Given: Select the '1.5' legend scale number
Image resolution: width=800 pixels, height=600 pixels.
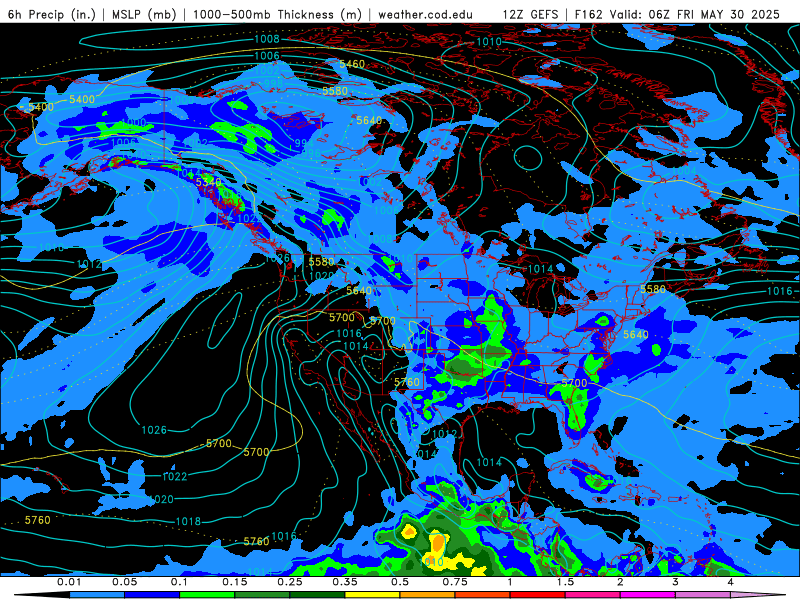Looking at the screenshot, I should 565,582.
